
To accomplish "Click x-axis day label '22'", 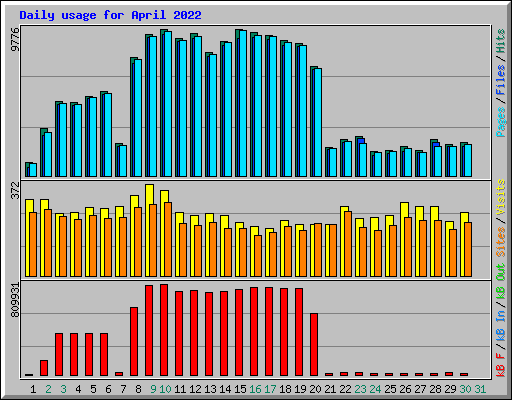I will [x=345, y=389].
